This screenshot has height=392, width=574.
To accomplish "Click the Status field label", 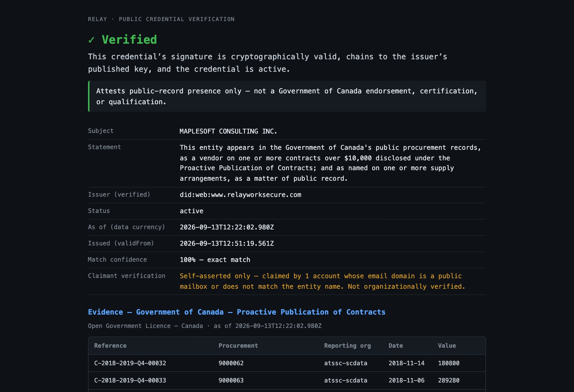I will pyautogui.click(x=99, y=211).
